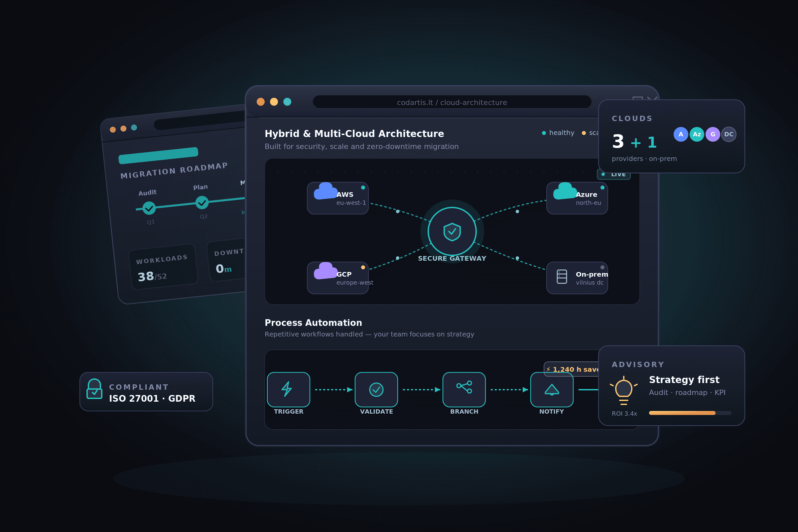798x532 pixels.
Task: Click the MIGRATION ROADMAP title
Action: pos(174,170)
